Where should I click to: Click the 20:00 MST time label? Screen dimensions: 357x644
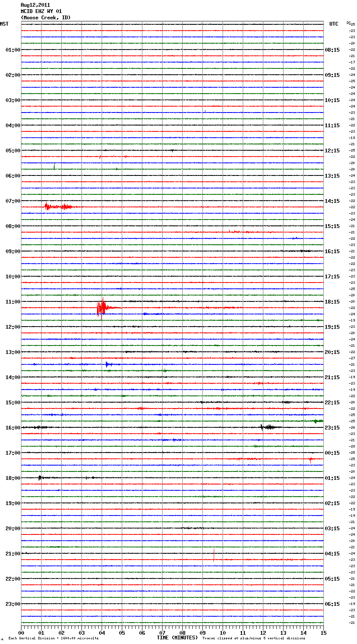(x=13, y=529)
